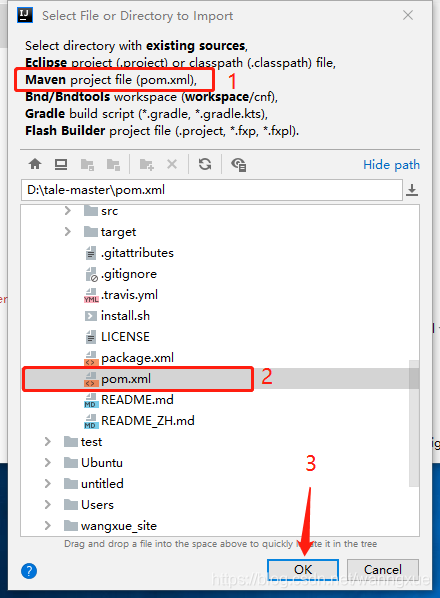
Task: Select the README.md file name
Action: tap(137, 400)
